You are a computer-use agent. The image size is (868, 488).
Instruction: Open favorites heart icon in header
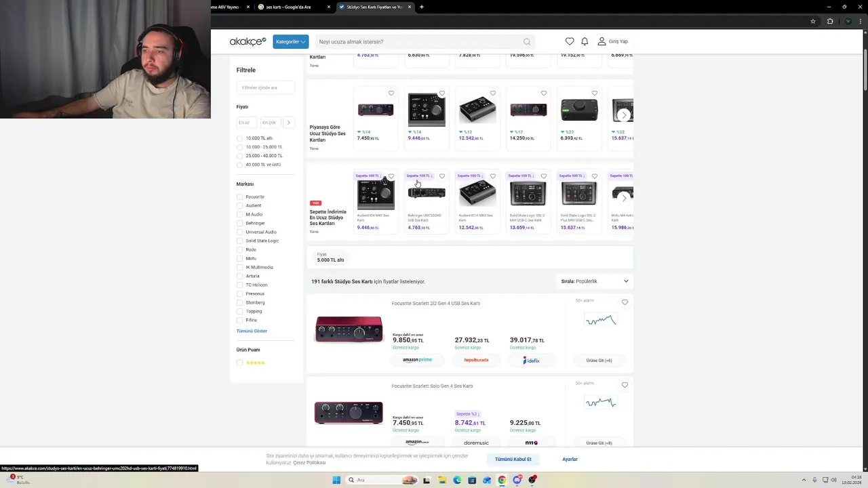click(x=570, y=41)
